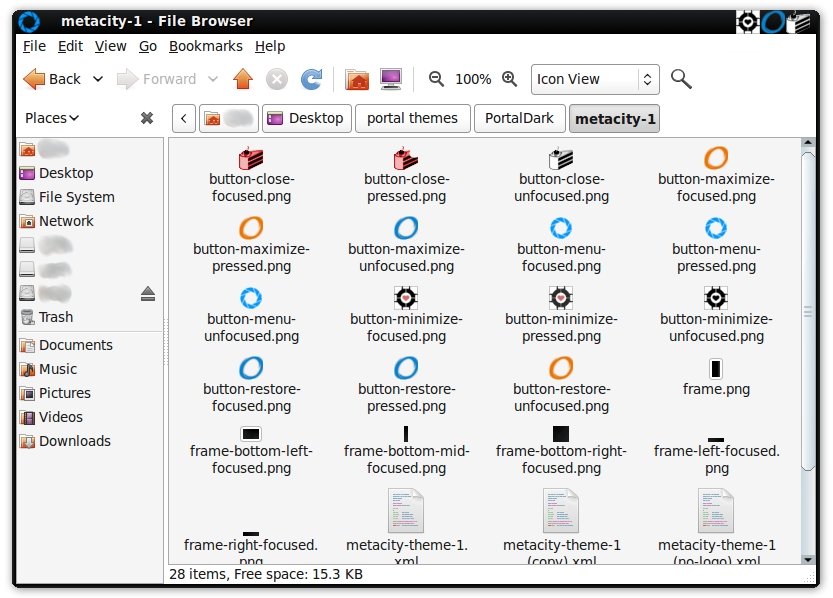Click the scrollbar up arrow

tap(808, 142)
